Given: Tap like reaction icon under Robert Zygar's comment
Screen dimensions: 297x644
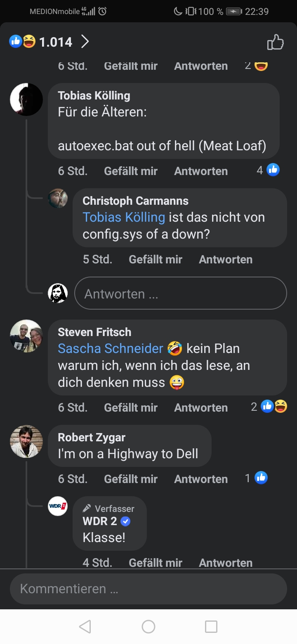Looking at the screenshot, I should click(x=261, y=478).
